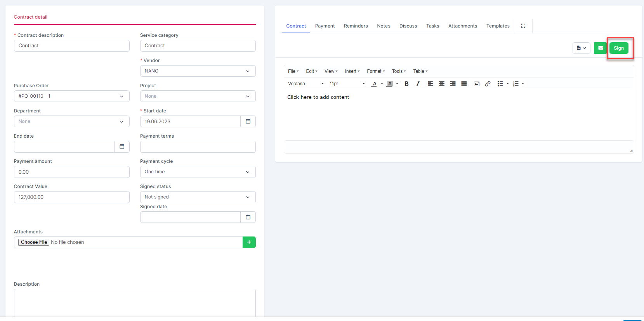
Task: Justify the contract text alignment
Action: click(464, 84)
